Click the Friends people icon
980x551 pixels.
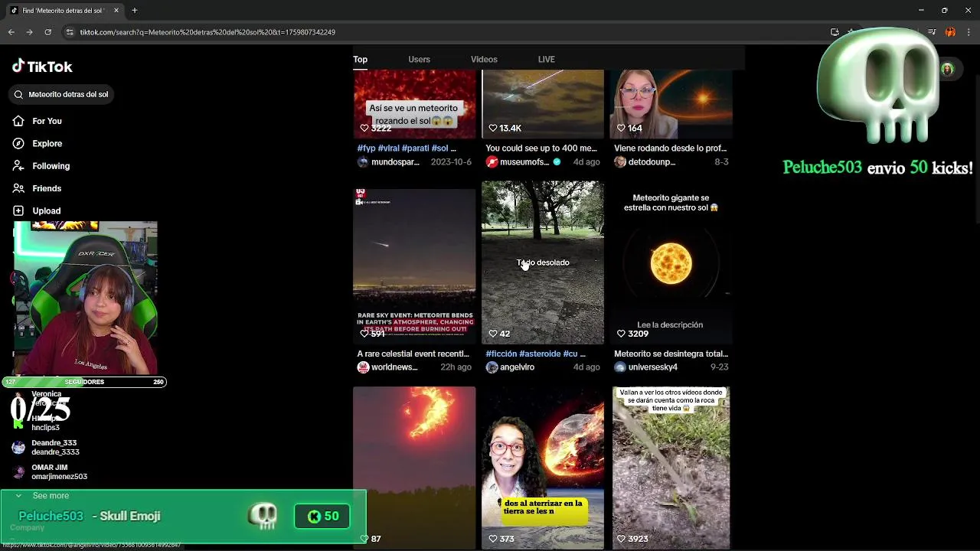[18, 188]
